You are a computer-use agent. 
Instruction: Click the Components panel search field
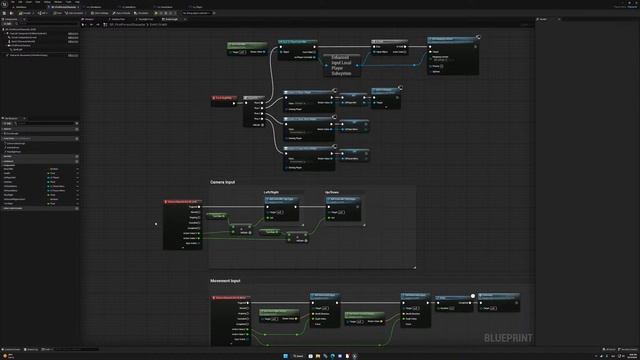pyautogui.click(x=46, y=24)
